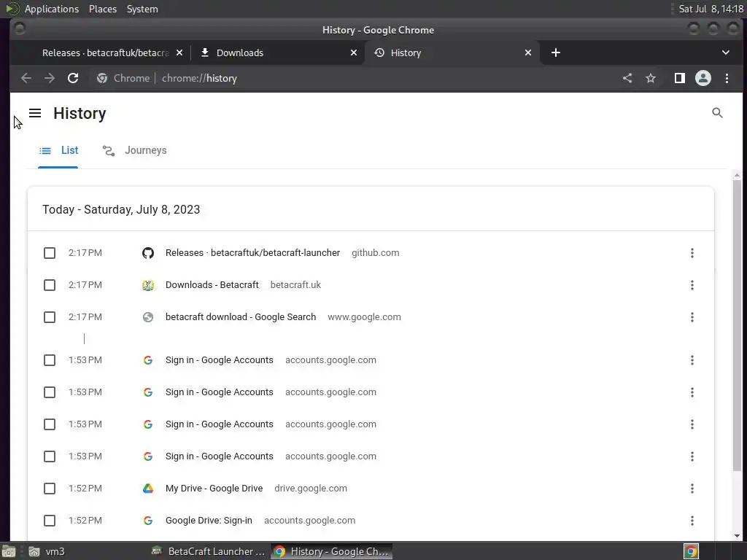The width and height of the screenshot is (747, 560).
Task: Open actions menu for My Drive entry
Action: pos(692,489)
